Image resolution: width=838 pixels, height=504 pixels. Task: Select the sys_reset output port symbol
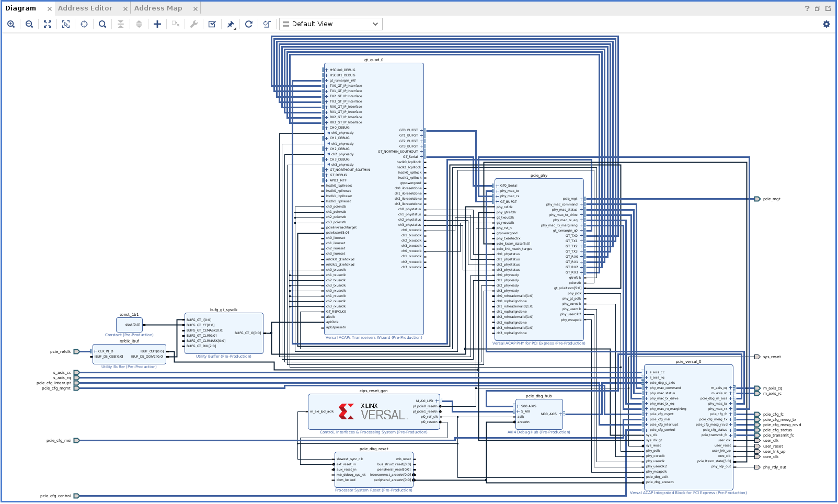point(757,357)
